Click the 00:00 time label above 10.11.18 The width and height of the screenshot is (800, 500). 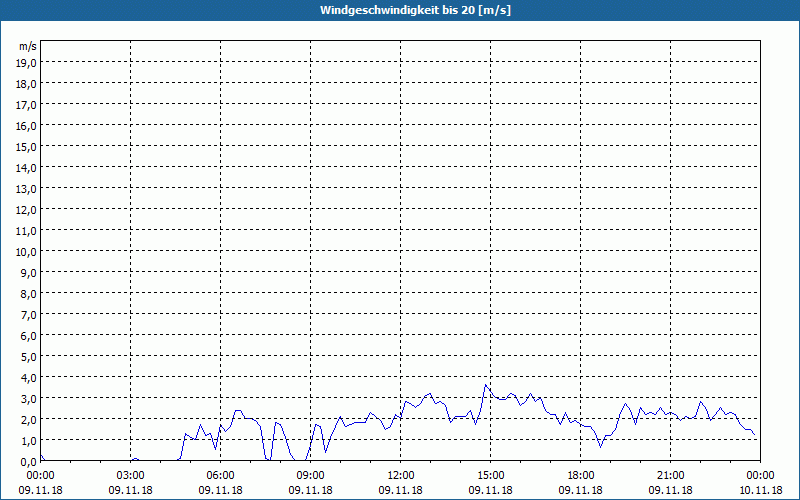coord(760,476)
